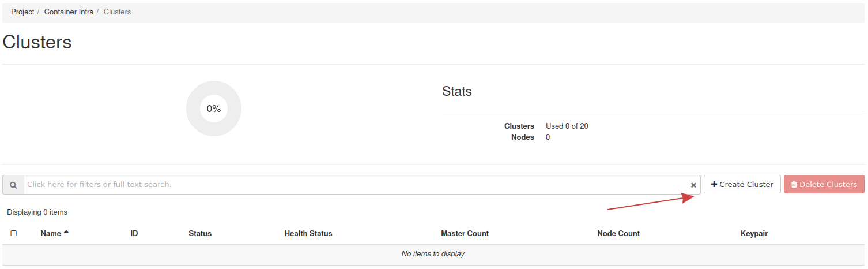This screenshot has width=868, height=269.
Task: Sort the table by Name column
Action: pos(51,234)
